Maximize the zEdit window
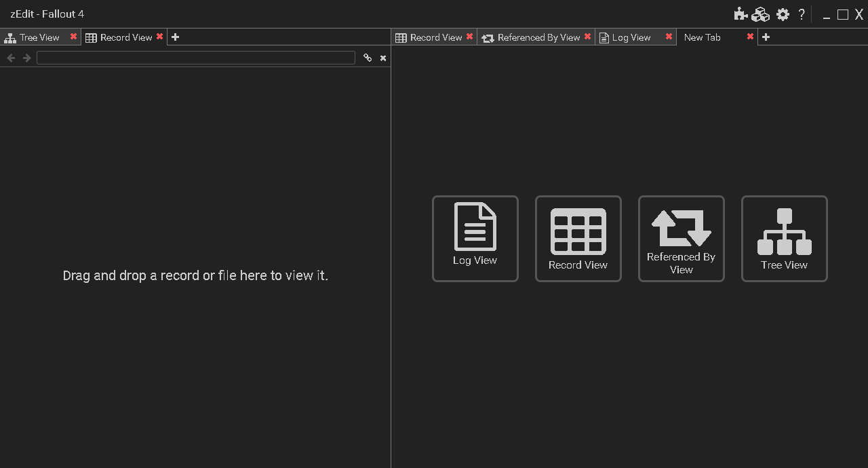The image size is (868, 468). point(843,14)
